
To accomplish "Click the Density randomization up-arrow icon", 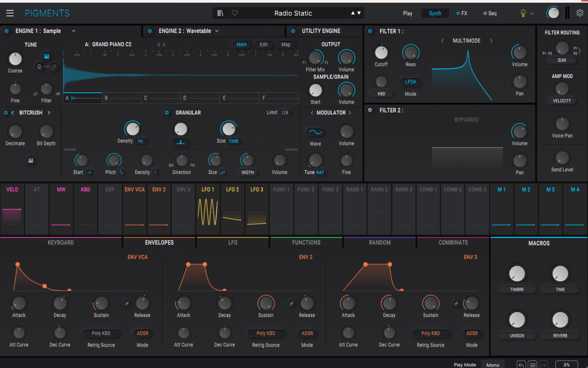I will (x=155, y=172).
